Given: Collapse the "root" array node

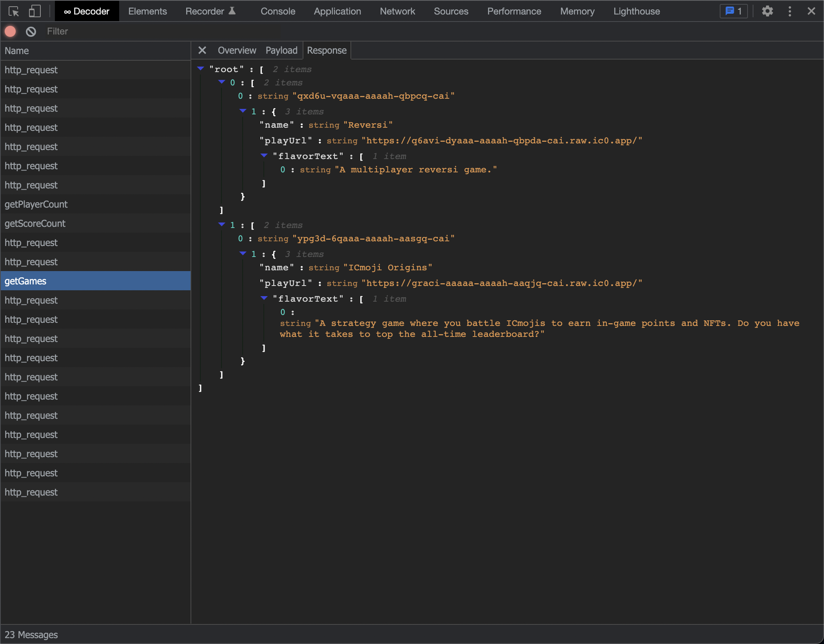Looking at the screenshot, I should [x=201, y=69].
